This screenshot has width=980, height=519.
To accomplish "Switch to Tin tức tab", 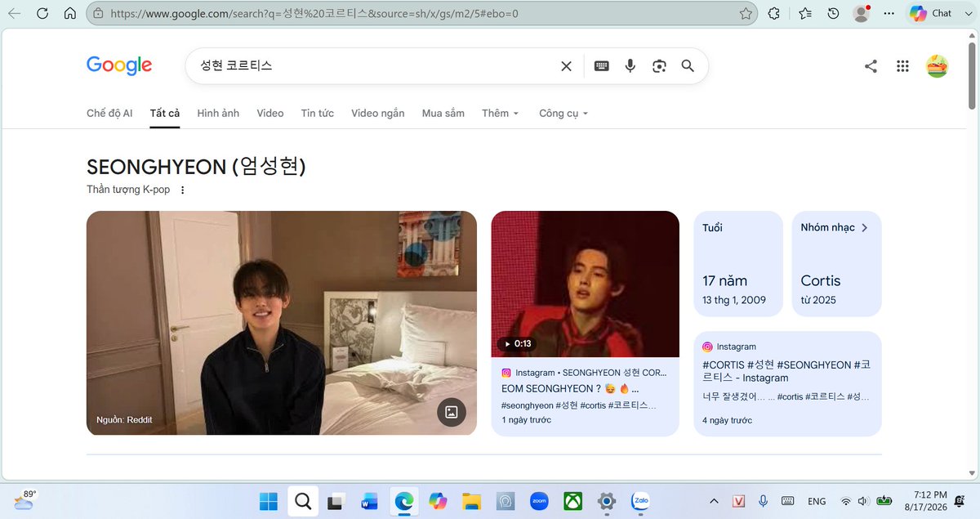I will [318, 114].
